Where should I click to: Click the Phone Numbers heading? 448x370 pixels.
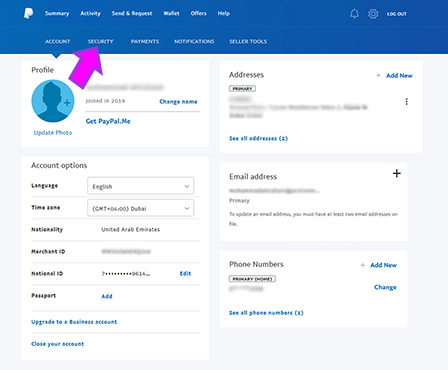click(x=256, y=264)
